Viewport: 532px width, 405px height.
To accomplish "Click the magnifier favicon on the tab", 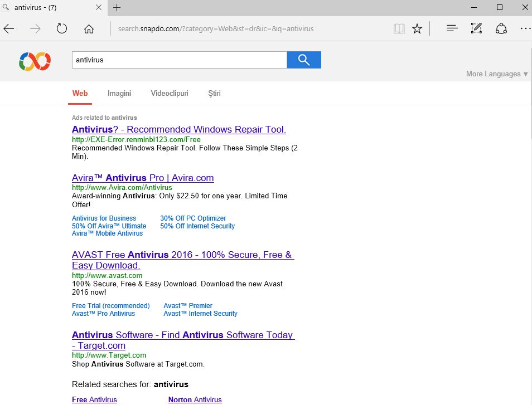I will 6,7.
